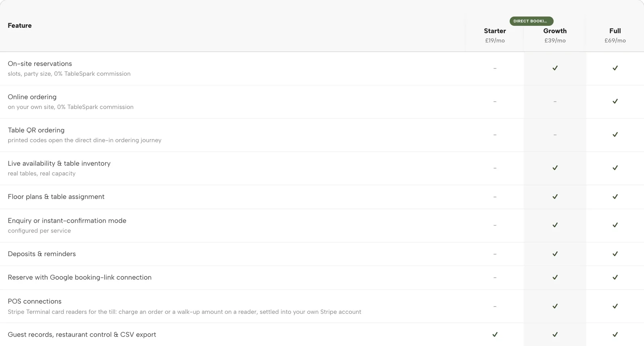
Task: Click the Feature column heading
Action: (20, 25)
